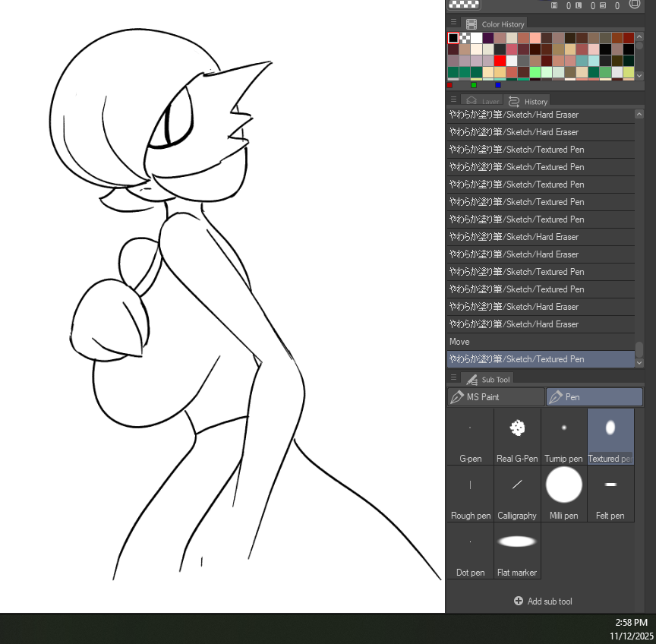Select the Rough pen sub tool
Image resolution: width=656 pixels, height=644 pixels.
coord(470,494)
